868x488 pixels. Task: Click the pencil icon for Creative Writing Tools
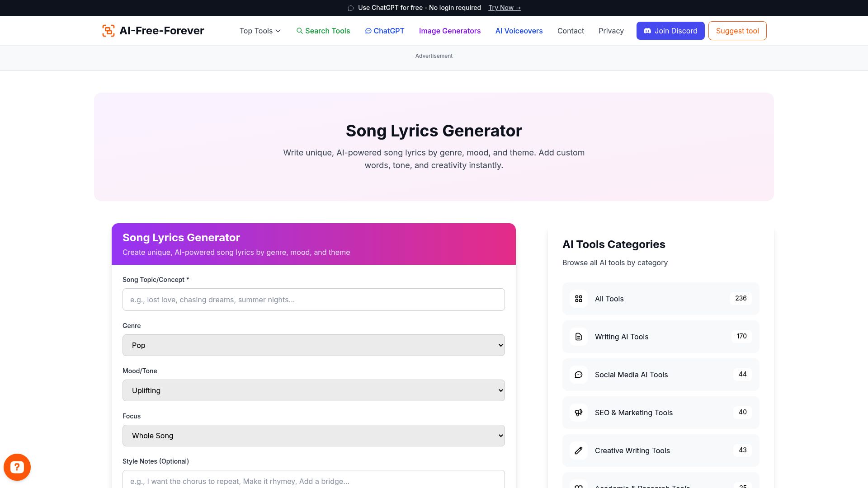pos(578,450)
